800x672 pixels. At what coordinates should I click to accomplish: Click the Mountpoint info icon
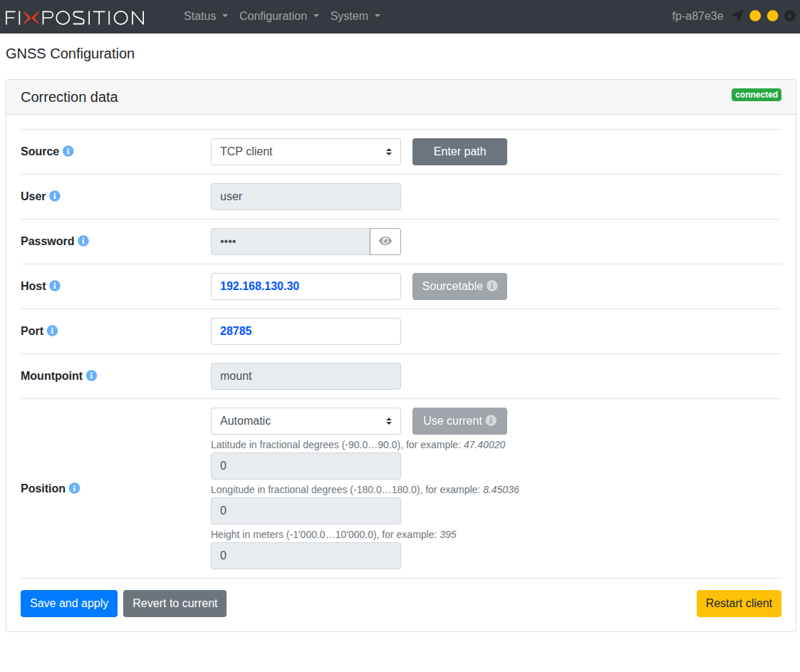click(x=91, y=376)
